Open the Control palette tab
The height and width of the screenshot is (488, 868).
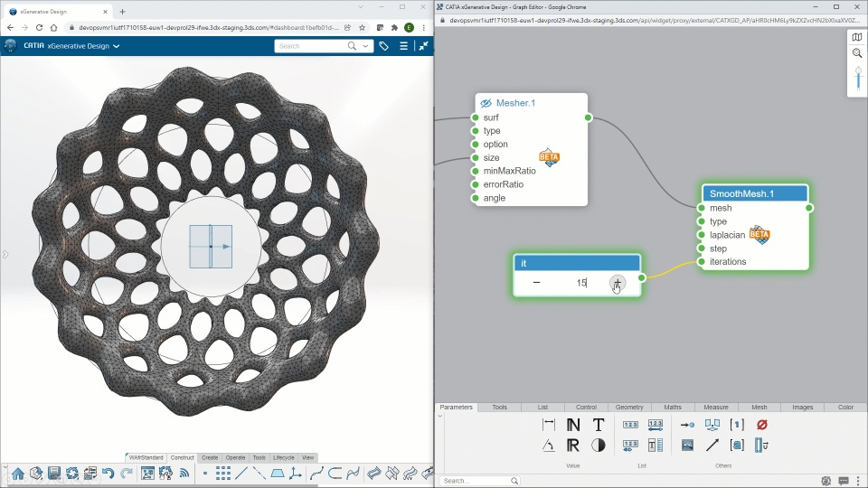click(x=586, y=408)
